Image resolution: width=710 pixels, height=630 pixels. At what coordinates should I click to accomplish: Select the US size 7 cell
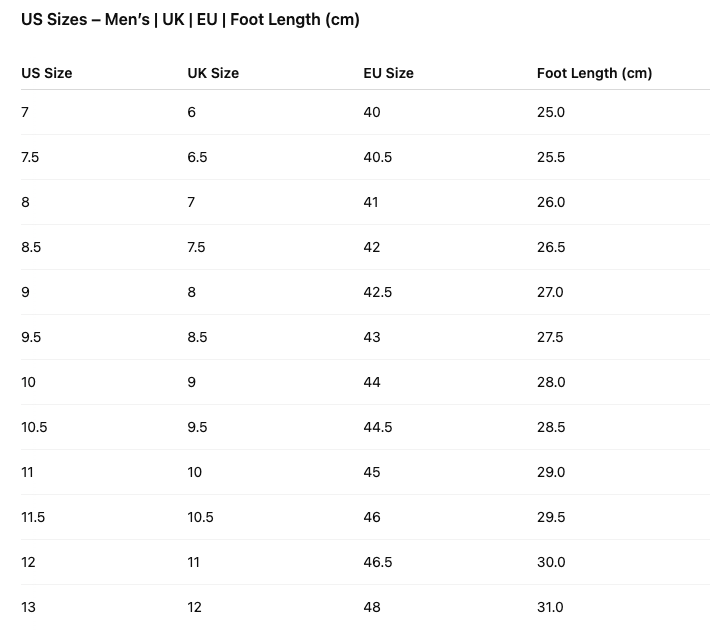point(25,112)
